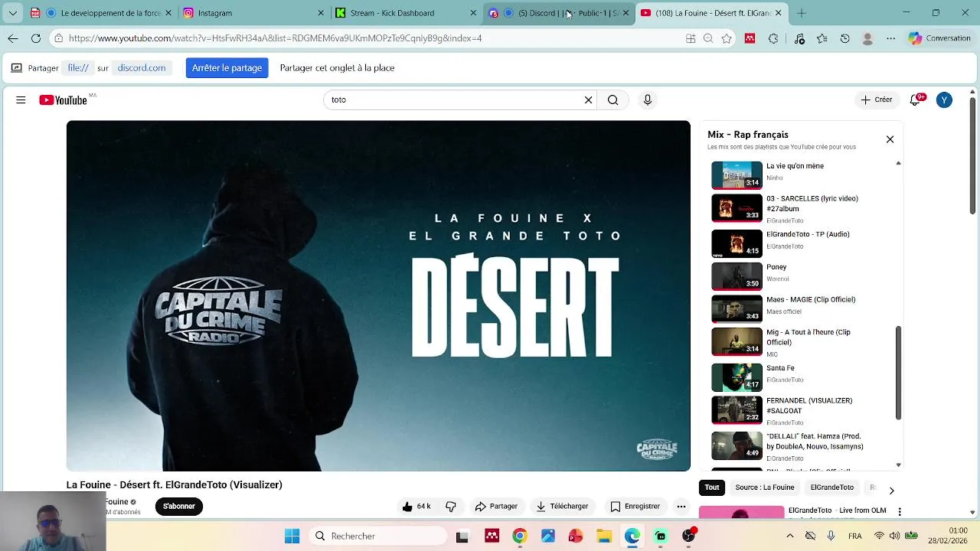Viewport: 980px width, 551px height.
Task: Play FERNANDEL (VISUALIZER) #SALGOAT
Action: point(737,409)
